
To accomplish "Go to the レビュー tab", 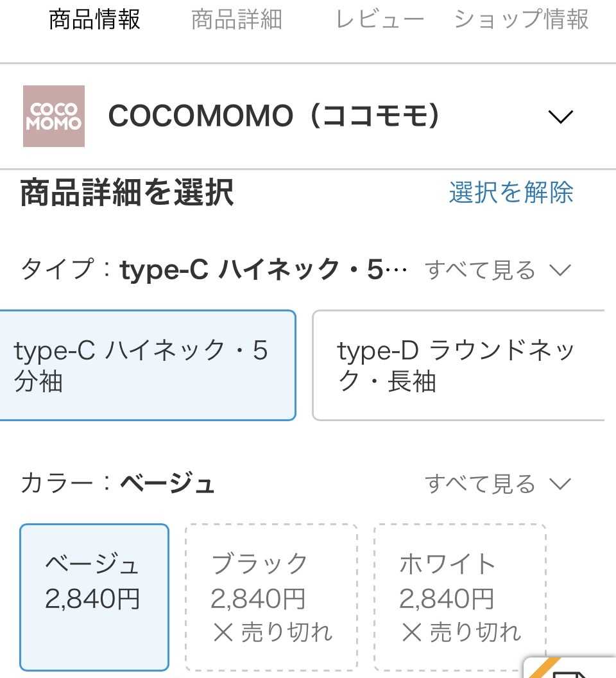I will tap(380, 20).
